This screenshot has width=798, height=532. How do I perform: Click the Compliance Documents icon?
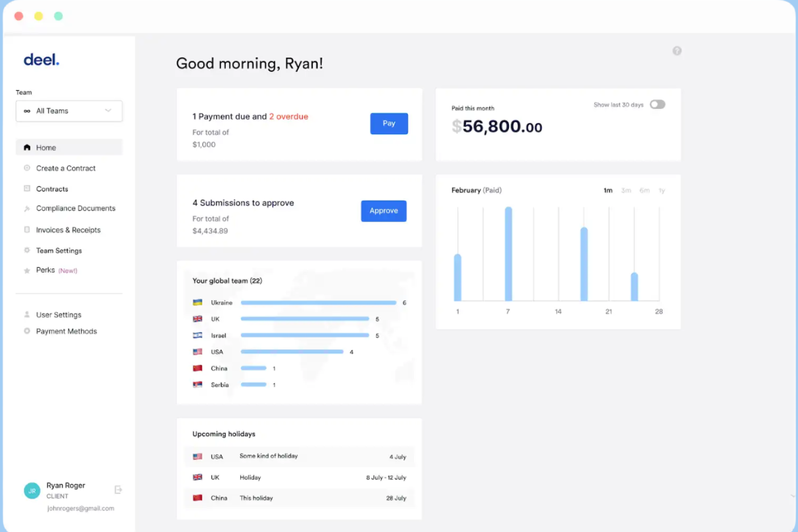[x=27, y=209]
